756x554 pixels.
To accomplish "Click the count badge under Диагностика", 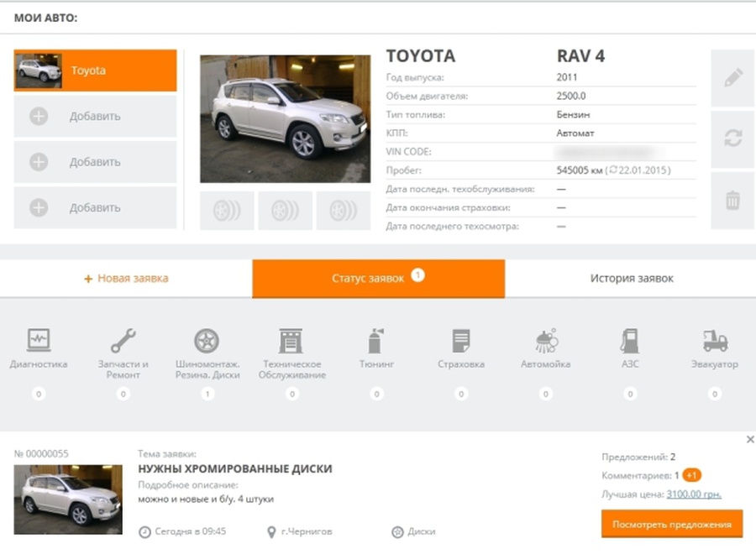I will coord(39,394).
